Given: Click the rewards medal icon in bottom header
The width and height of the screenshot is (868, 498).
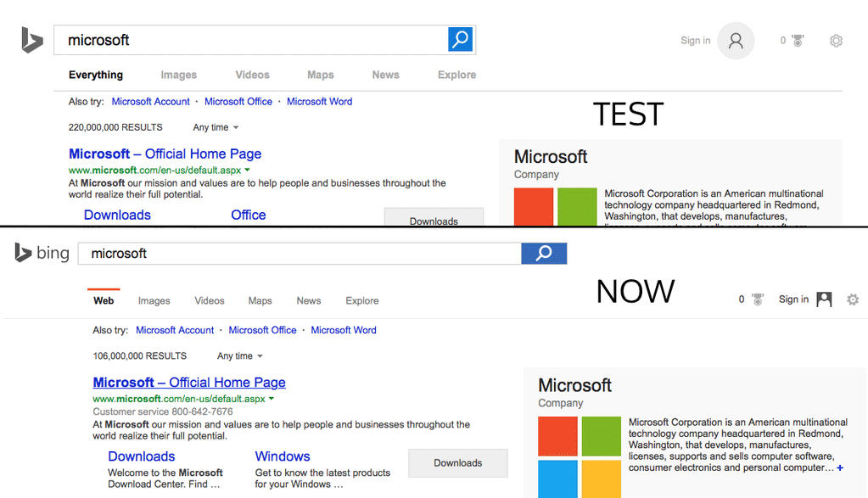Looking at the screenshot, I should (758, 299).
